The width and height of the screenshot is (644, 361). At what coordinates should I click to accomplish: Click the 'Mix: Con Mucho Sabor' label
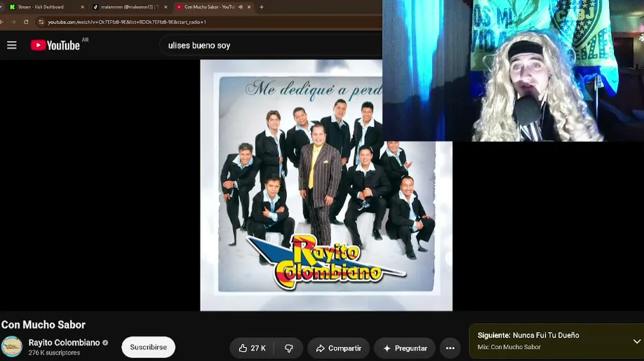(509, 347)
